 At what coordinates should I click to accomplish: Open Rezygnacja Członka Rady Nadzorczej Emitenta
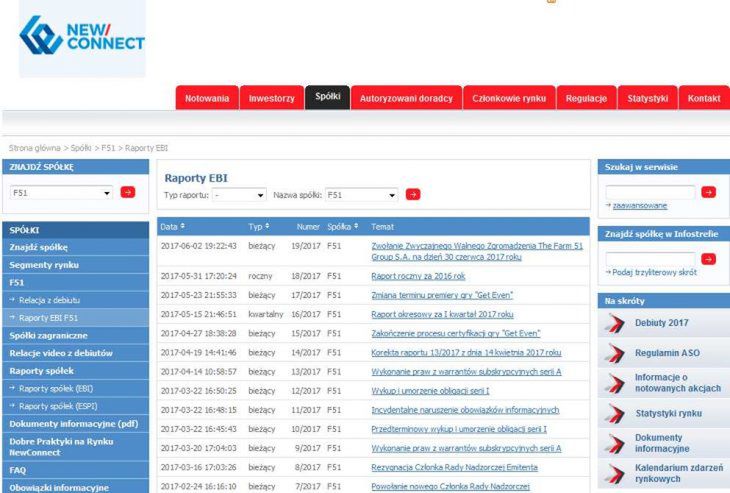pyautogui.click(x=454, y=467)
